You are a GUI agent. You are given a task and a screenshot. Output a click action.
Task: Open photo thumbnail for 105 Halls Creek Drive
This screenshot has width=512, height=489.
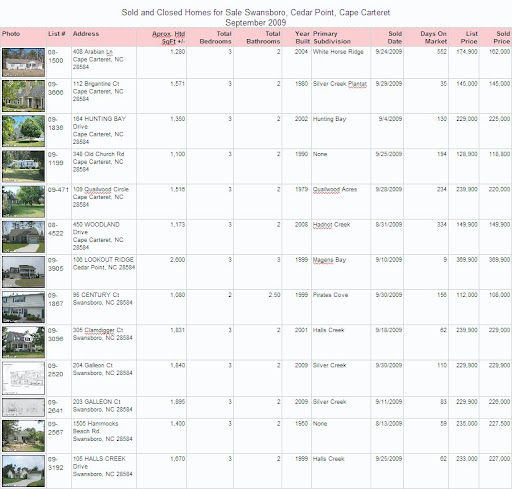coord(23,471)
